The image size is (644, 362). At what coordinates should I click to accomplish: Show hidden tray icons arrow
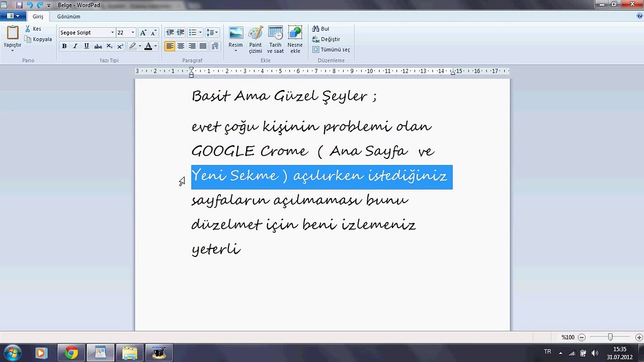(x=560, y=353)
